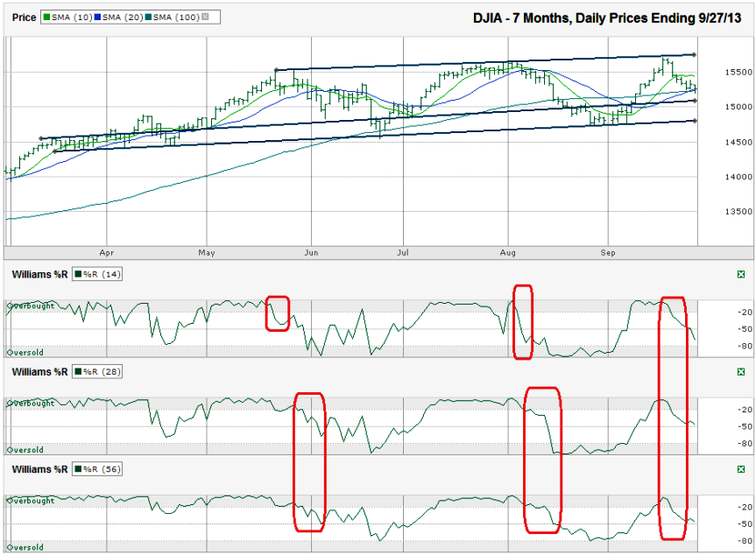The height and width of the screenshot is (555, 756).
Task: Select the Jun label on the date axis
Action: pos(312,252)
